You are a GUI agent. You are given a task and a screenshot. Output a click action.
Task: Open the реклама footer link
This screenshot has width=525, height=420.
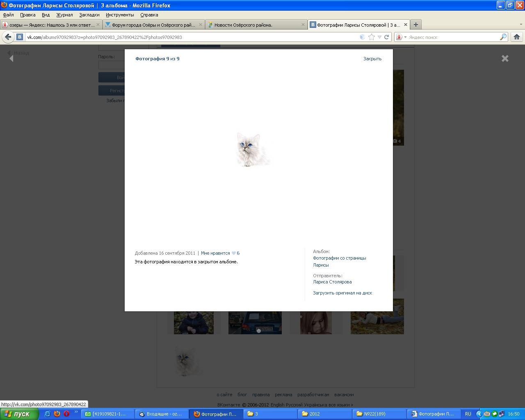pos(283,395)
